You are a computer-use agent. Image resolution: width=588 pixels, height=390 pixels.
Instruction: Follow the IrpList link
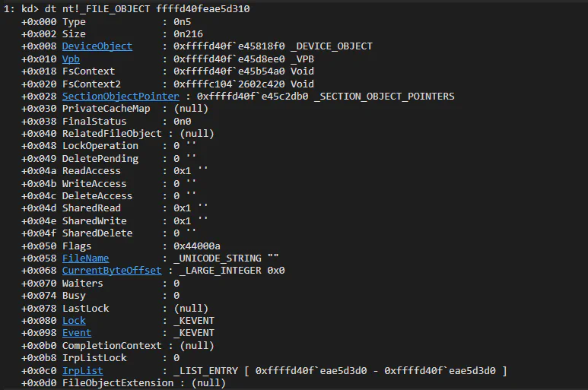pos(82,370)
